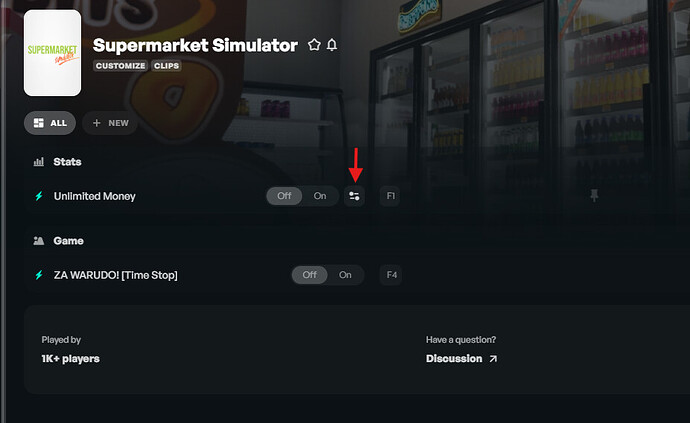Favorite the game with the star icon
This screenshot has width=690, height=423.
click(x=314, y=44)
